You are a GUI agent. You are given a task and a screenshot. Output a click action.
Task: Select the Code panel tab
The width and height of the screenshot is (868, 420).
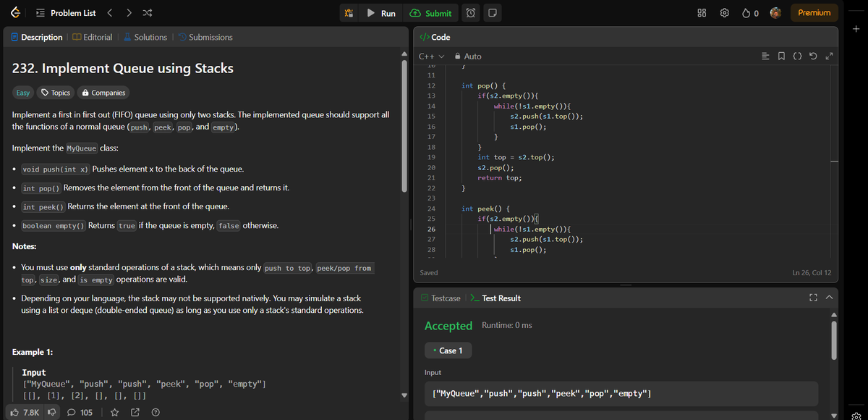coord(435,37)
